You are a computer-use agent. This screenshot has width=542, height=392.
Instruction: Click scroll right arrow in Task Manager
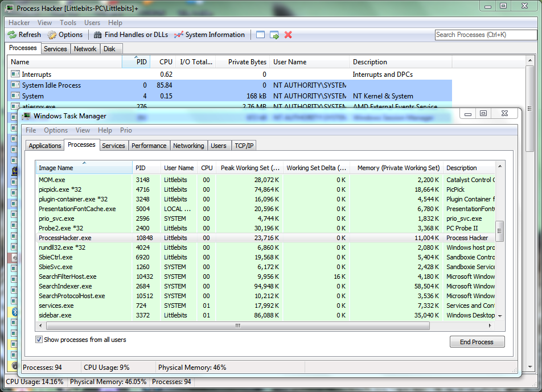pos(490,325)
